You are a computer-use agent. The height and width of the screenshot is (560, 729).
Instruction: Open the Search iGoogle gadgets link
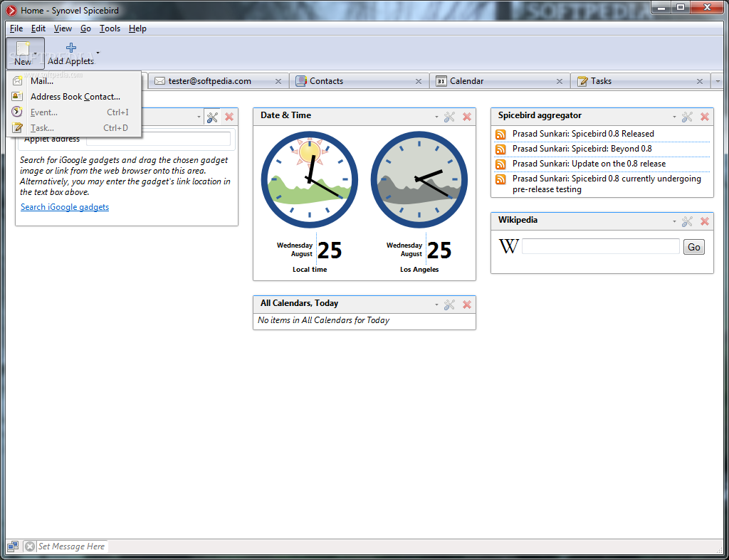click(x=65, y=207)
